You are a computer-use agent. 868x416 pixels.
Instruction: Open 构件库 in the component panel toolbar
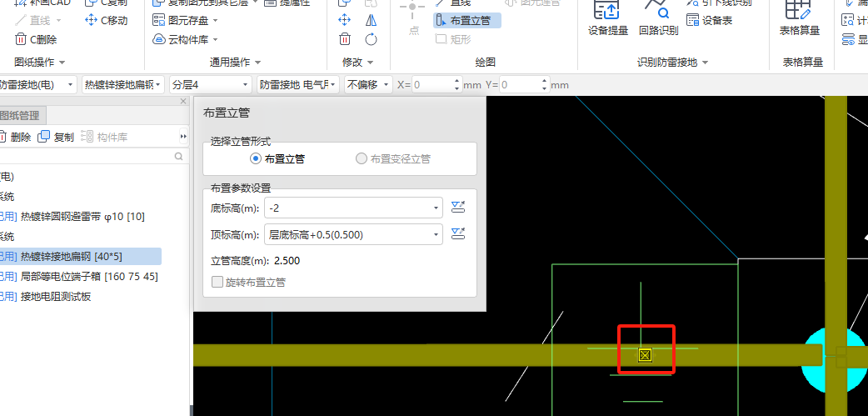click(x=104, y=137)
